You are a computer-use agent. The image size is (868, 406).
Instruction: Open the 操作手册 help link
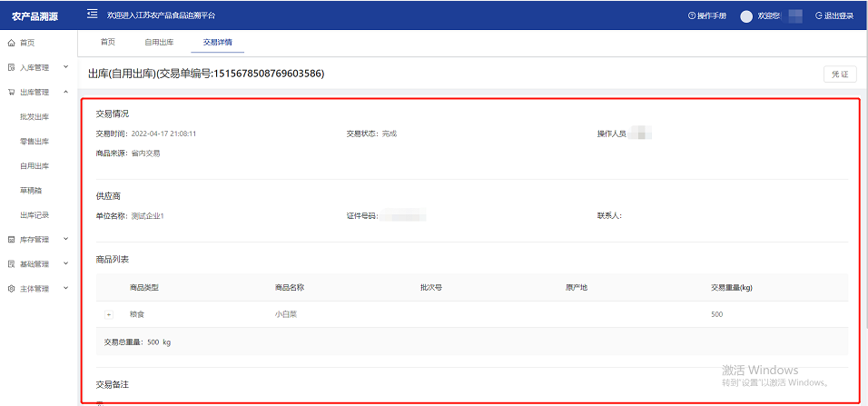point(707,15)
